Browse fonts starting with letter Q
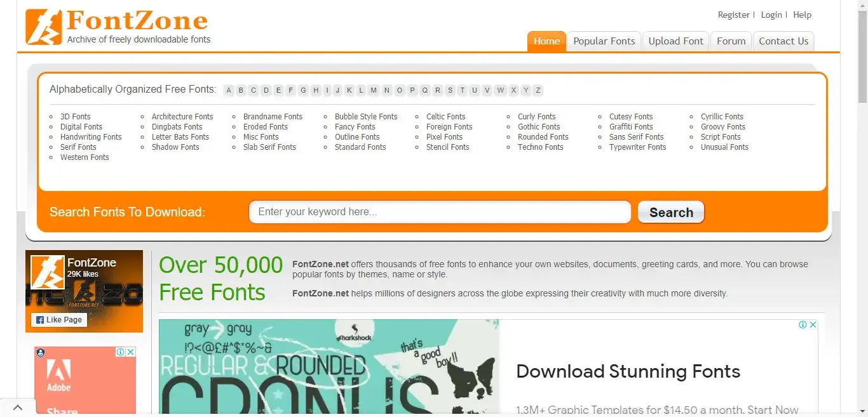The image size is (868, 417). [x=425, y=90]
